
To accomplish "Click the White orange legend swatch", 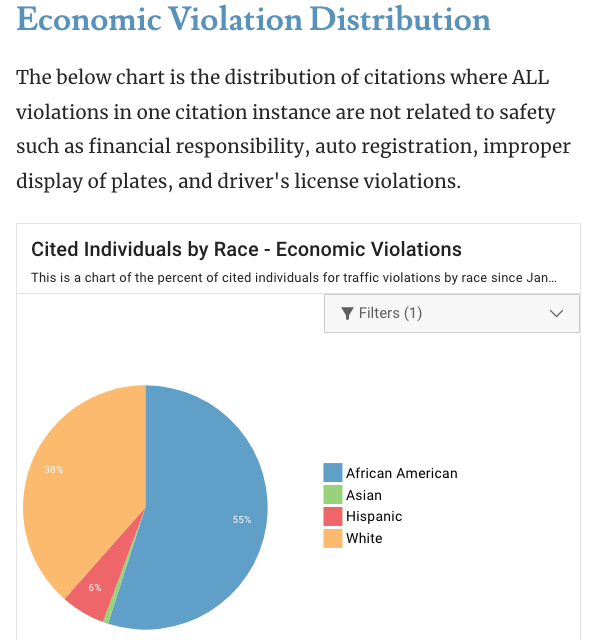I will 333,538.
